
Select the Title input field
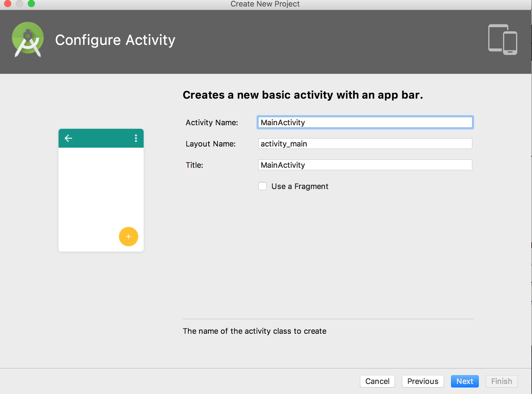pos(365,165)
